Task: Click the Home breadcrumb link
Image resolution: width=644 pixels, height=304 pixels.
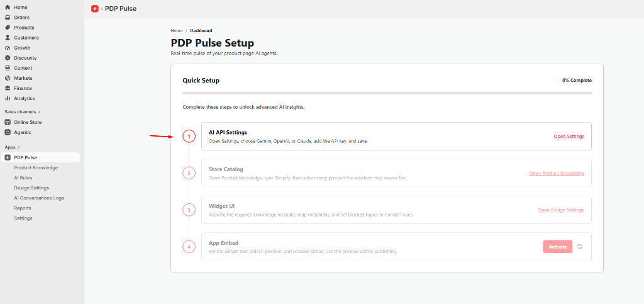Action: [177, 31]
